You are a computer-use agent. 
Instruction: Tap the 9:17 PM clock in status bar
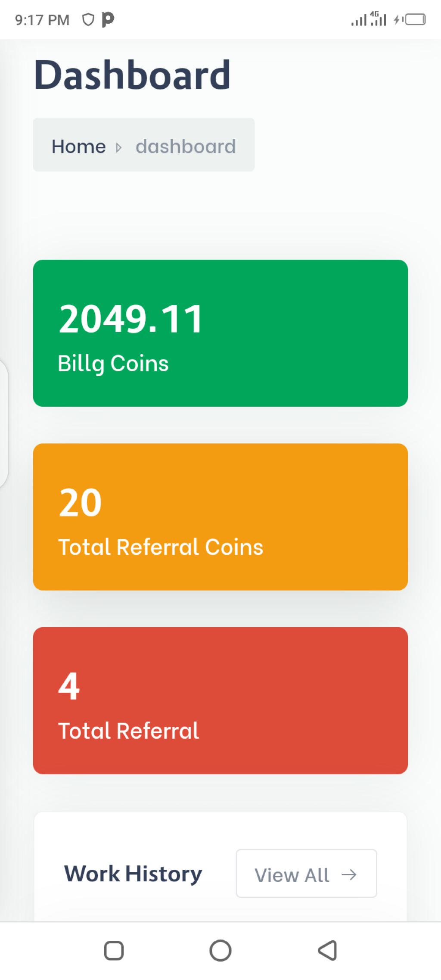42,20
